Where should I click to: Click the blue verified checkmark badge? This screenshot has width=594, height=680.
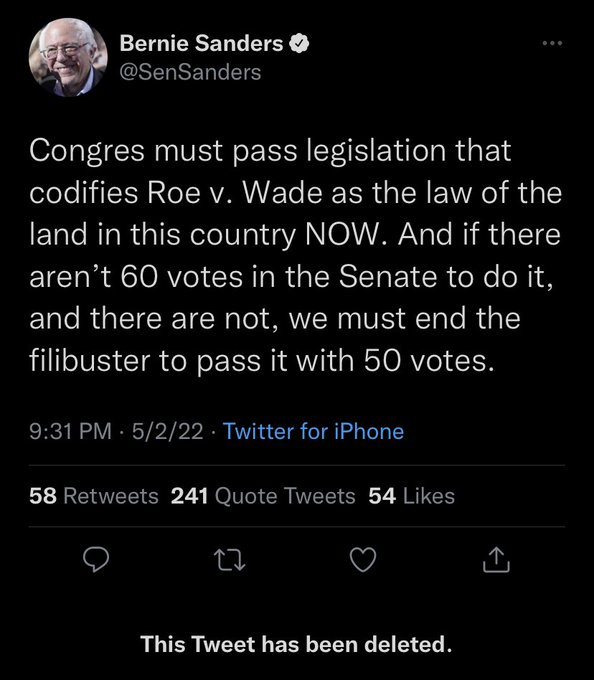pos(299,43)
